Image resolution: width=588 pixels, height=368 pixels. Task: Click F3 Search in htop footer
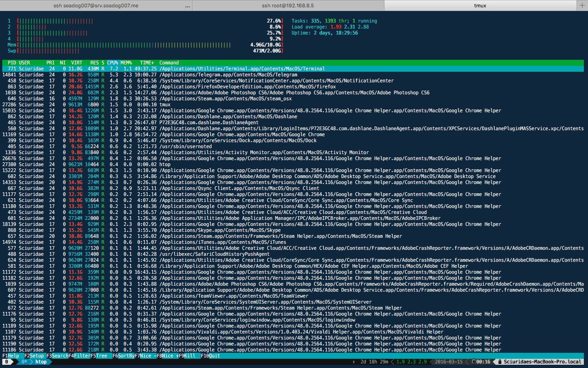57,356
